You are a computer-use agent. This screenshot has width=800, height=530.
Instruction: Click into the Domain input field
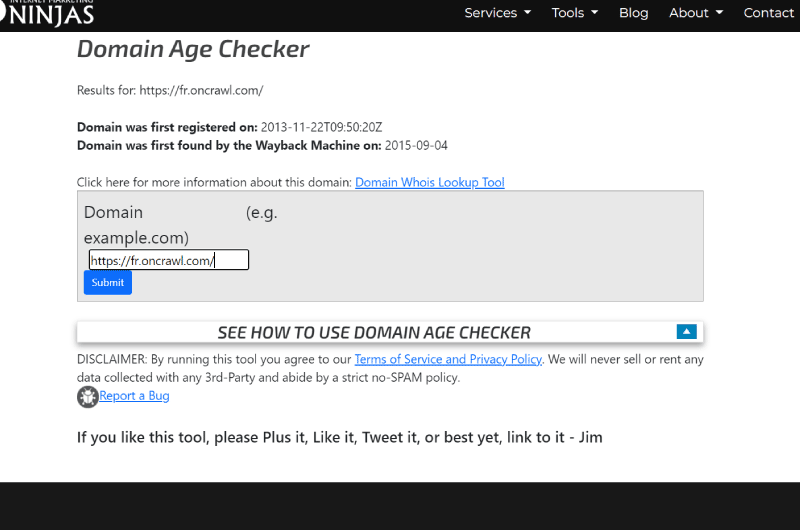169,260
